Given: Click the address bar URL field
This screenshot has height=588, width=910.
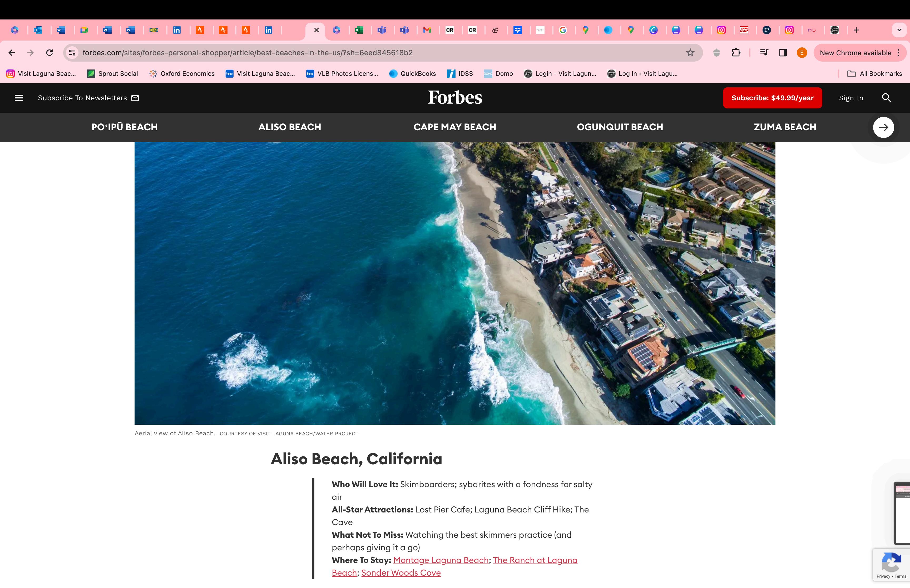Looking at the screenshot, I should tap(382, 53).
